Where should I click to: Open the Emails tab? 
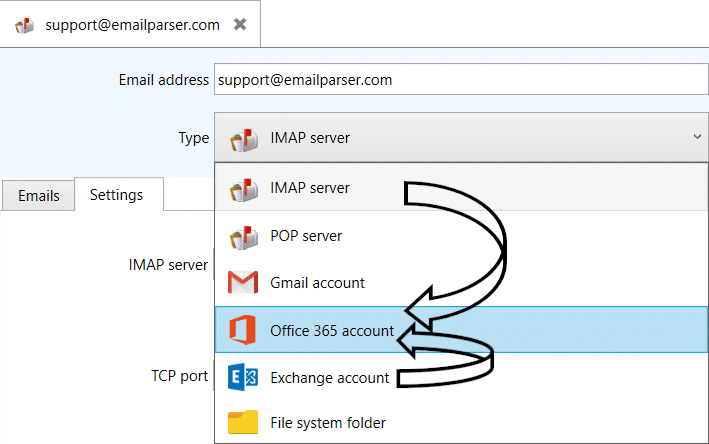(x=38, y=195)
